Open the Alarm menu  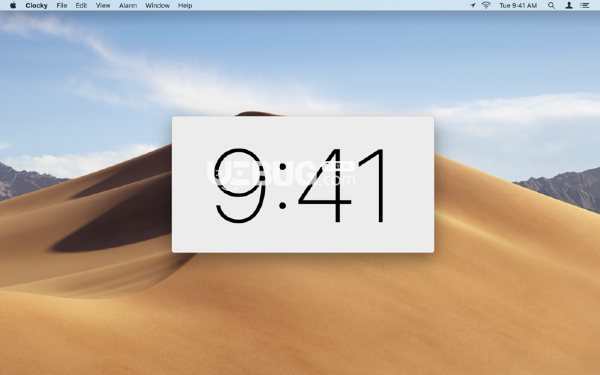pyautogui.click(x=128, y=5)
